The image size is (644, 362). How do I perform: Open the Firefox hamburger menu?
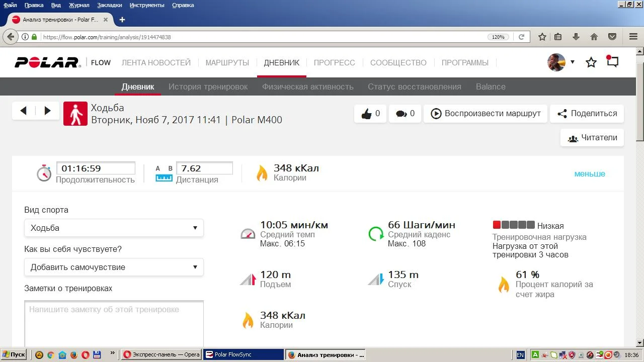(633, 37)
